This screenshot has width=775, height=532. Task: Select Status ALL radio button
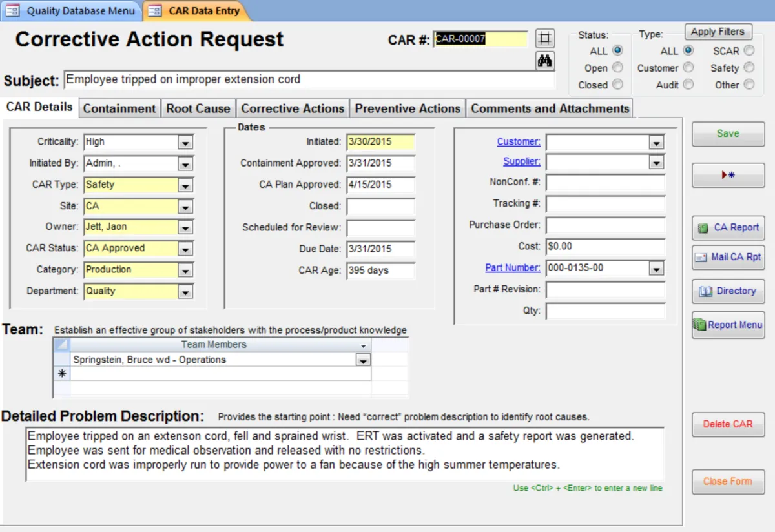(617, 50)
